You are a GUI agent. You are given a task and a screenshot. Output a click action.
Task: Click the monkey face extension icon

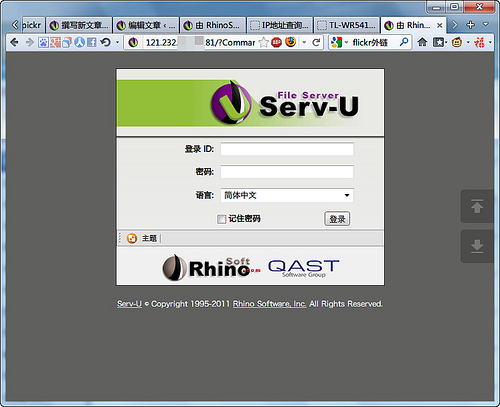(457, 42)
